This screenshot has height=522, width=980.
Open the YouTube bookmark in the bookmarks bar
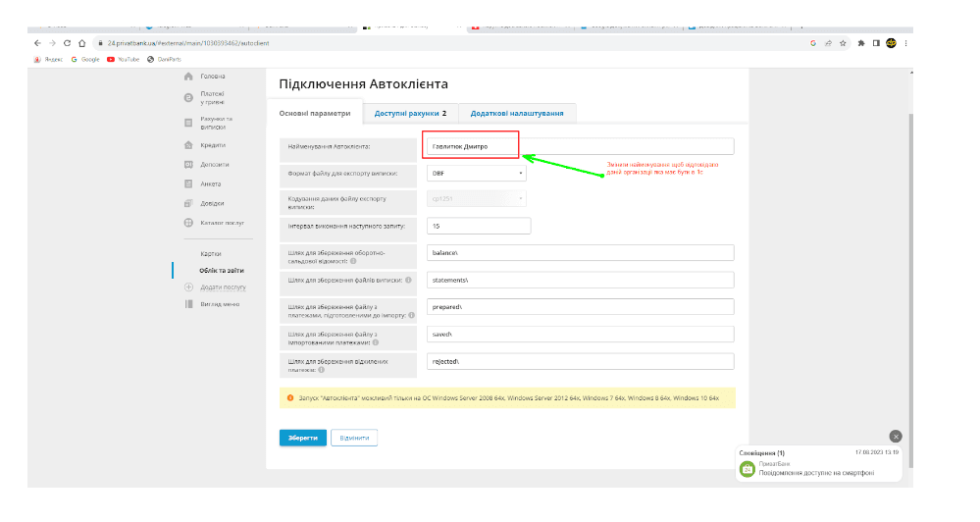pos(122,59)
